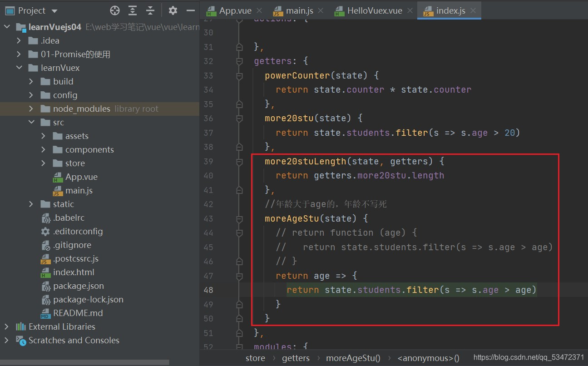Screen dimensions: 588x366
Task: Click the Scratches and Consoles icon
Action: 21,340
